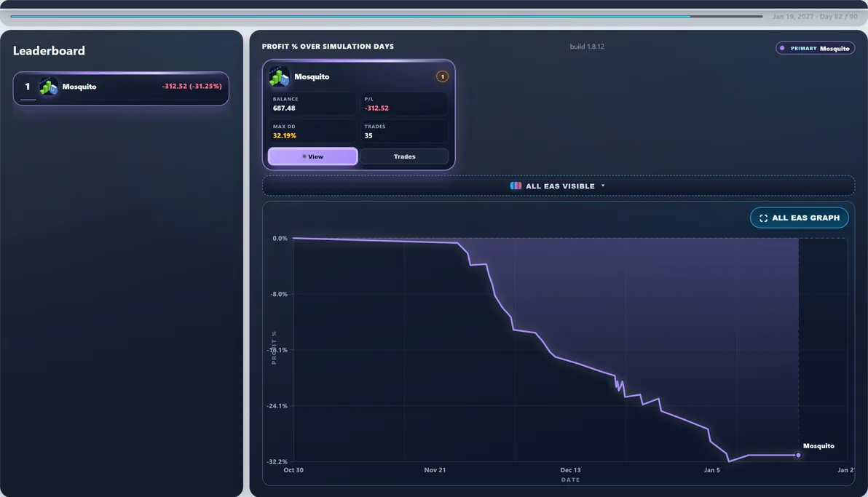
Task: Click the P/L value -312.52 on card
Action: pos(376,108)
